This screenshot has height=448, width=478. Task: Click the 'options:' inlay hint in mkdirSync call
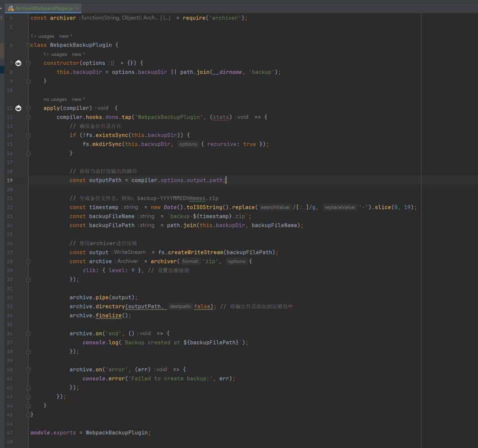click(188, 144)
